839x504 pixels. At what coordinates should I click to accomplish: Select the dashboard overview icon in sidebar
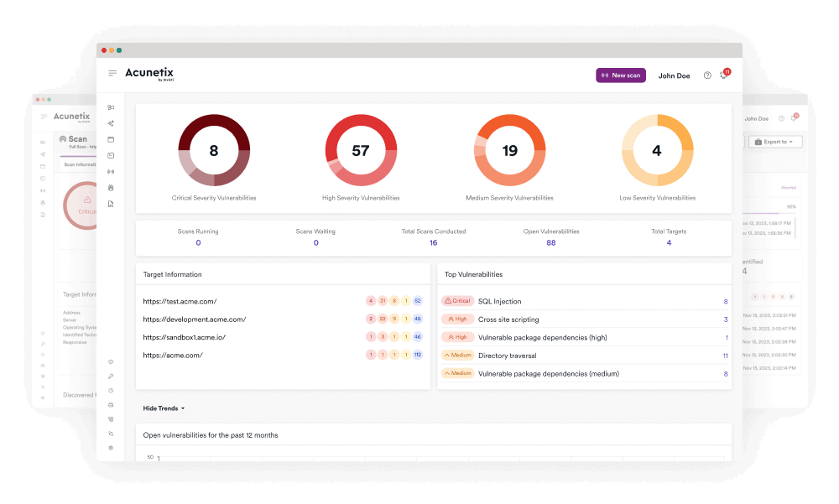coord(111,107)
